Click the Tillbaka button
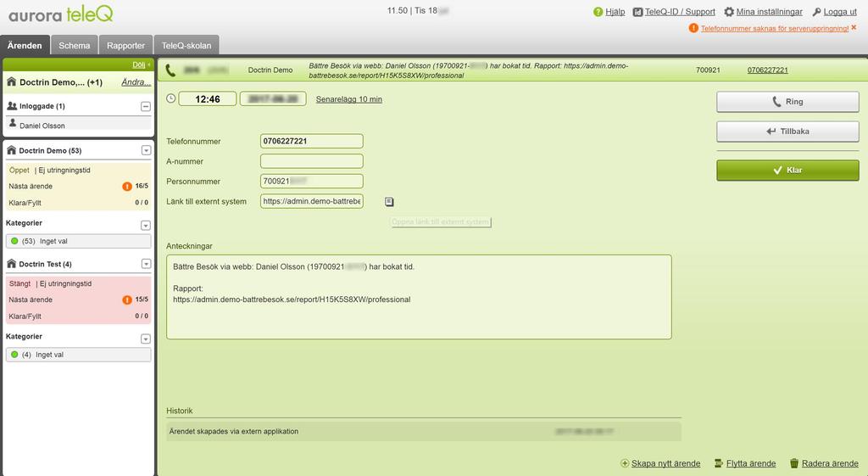Image resolution: width=868 pixels, height=476 pixels. 787,132
